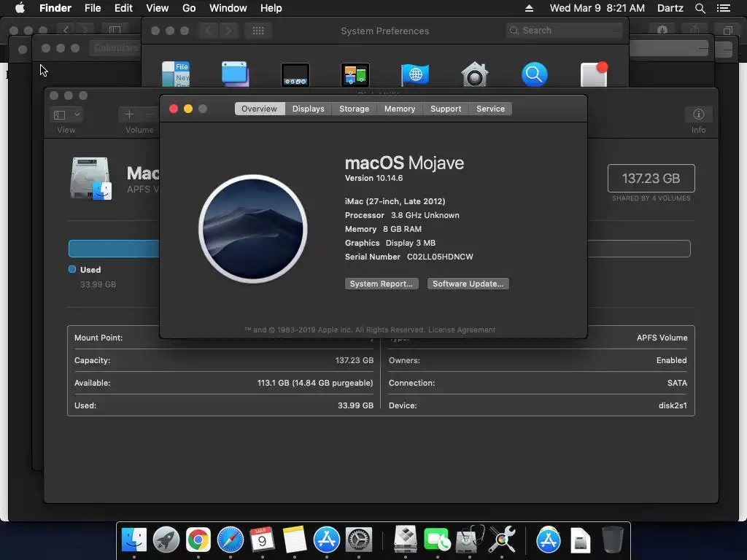Open the App Store icon beside the Trash
This screenshot has height=560, width=747.
549,540
